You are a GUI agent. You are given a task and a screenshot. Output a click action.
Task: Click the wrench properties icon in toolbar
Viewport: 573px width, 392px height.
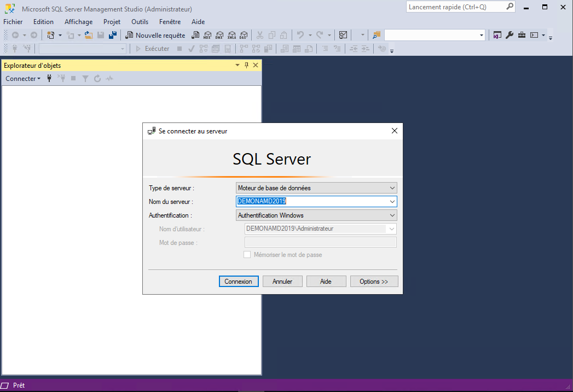[x=510, y=35]
